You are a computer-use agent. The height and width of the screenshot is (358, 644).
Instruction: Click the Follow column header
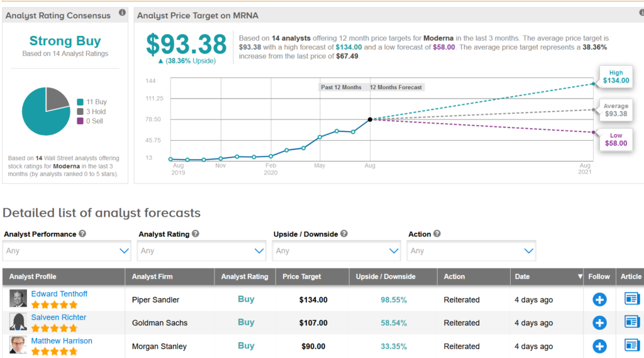tap(599, 277)
